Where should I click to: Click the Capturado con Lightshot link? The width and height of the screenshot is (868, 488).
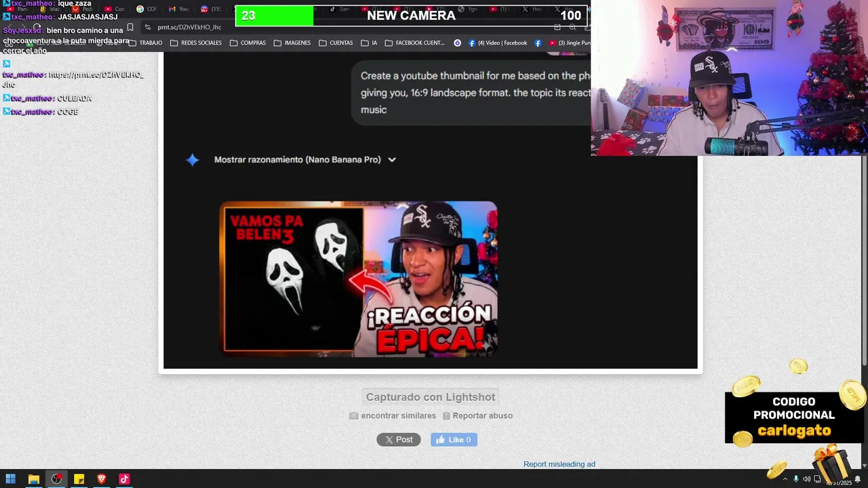431,397
